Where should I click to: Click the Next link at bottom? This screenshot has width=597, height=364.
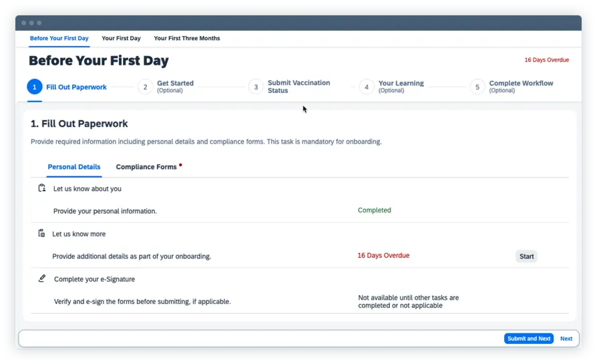click(x=566, y=339)
